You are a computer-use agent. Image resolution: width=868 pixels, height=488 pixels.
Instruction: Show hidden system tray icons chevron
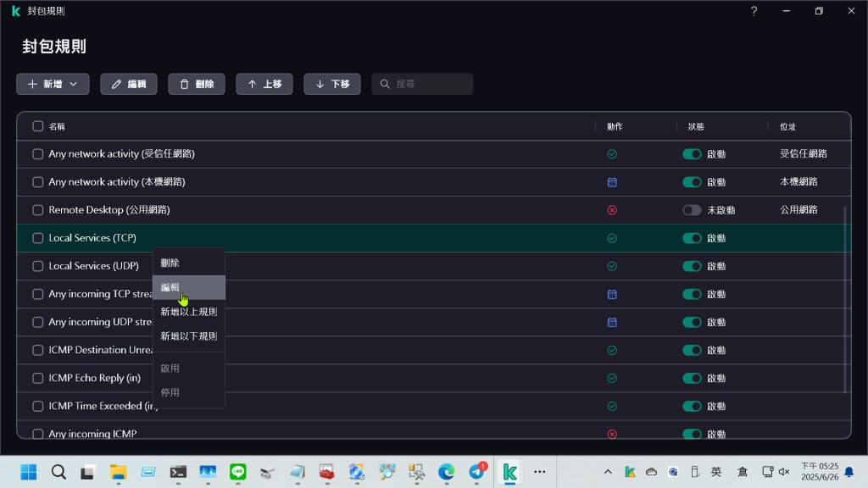click(x=608, y=472)
